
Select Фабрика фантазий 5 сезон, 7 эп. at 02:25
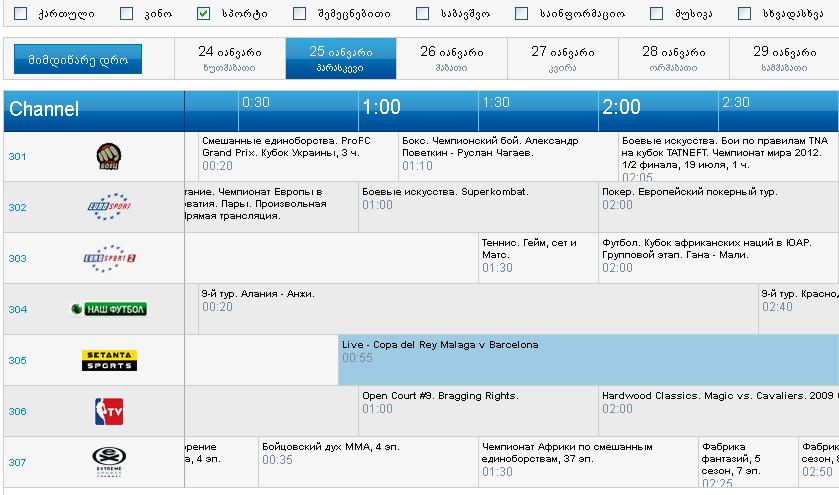[x=748, y=462]
